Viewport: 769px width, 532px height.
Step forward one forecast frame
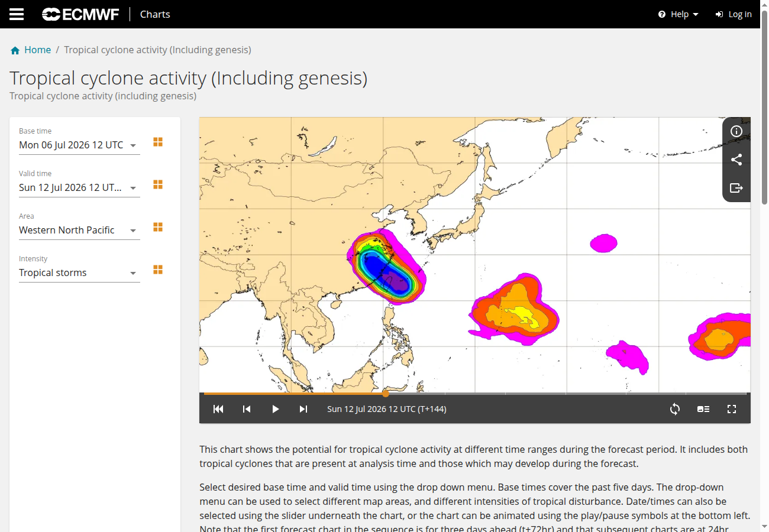point(303,409)
